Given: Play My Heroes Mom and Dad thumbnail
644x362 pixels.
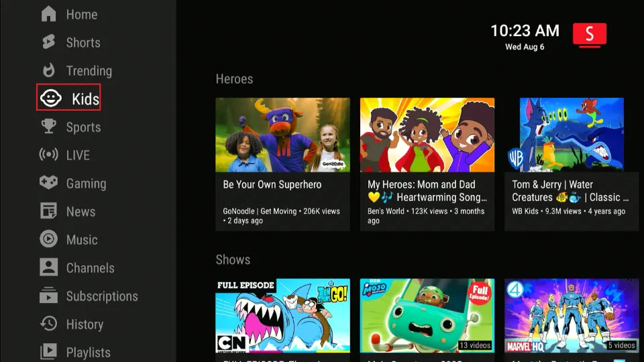Looking at the screenshot, I should point(427,135).
